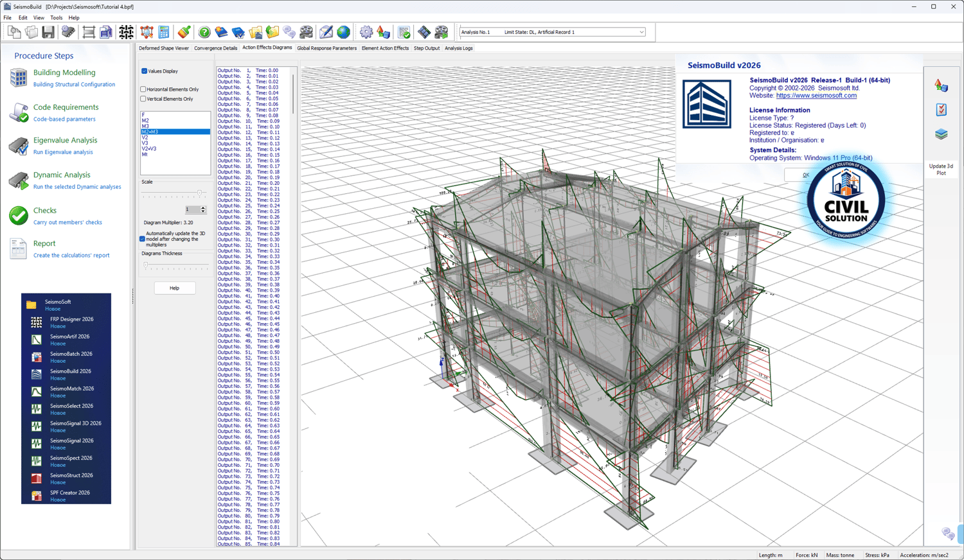
Task: Click the Building Modelling step icon
Action: [19, 78]
